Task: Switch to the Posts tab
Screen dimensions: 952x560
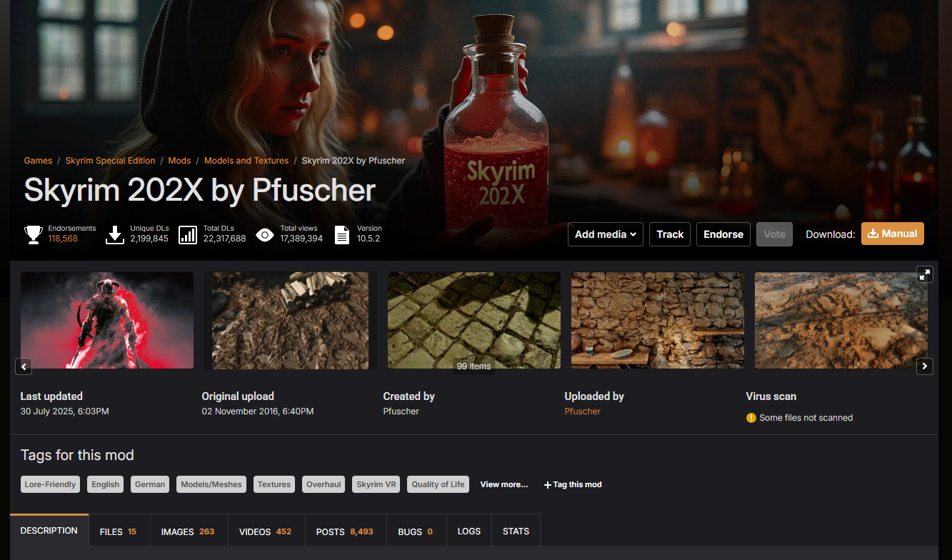Action: (345, 531)
